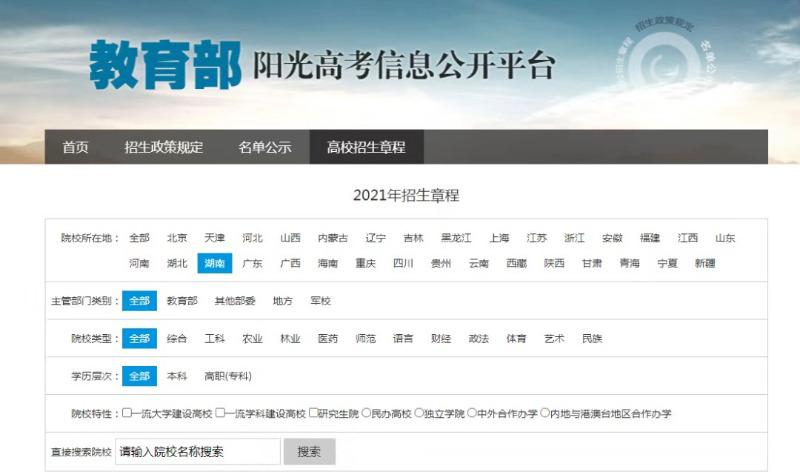Screen dimensions: 800x472
Task: Select 全部 under 主管部门类别
Action: 139,301
